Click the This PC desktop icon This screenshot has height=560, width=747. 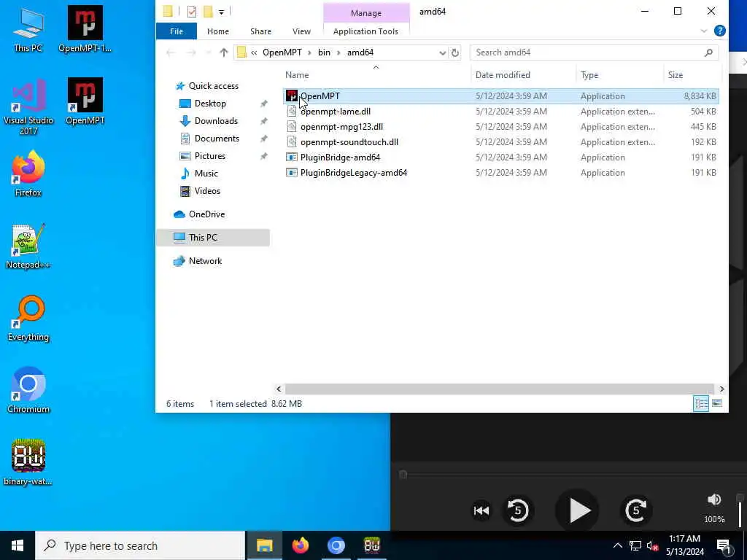point(28,29)
